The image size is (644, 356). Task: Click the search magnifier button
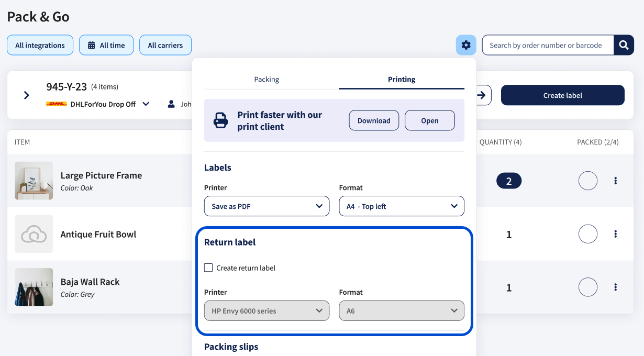[624, 45]
